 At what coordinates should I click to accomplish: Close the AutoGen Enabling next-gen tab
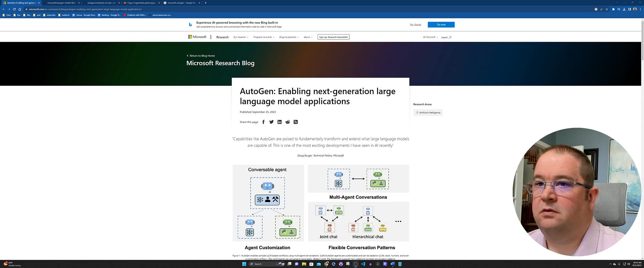coord(39,3)
